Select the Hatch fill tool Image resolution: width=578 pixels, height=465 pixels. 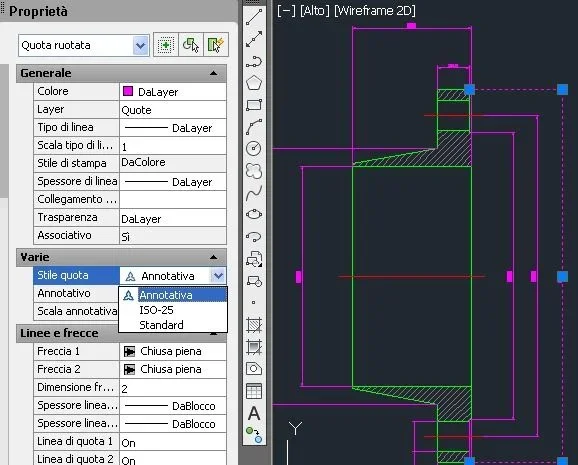[x=254, y=325]
